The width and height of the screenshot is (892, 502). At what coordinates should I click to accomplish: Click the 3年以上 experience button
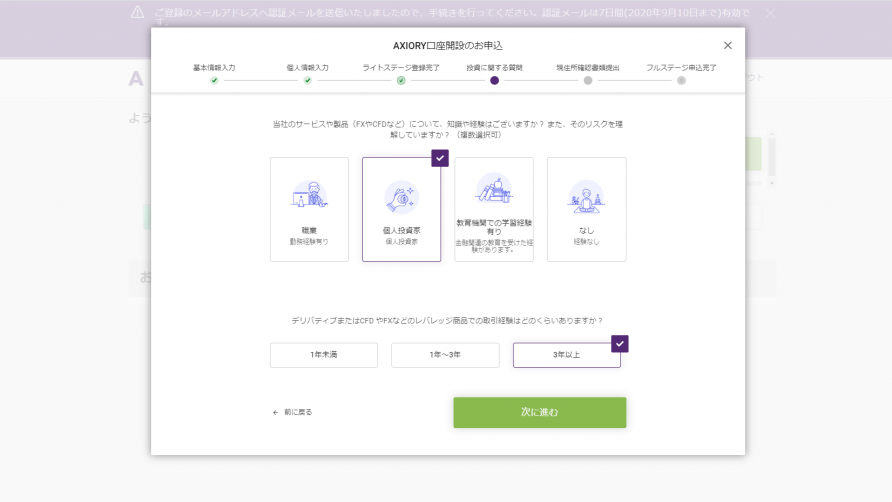pyautogui.click(x=566, y=355)
